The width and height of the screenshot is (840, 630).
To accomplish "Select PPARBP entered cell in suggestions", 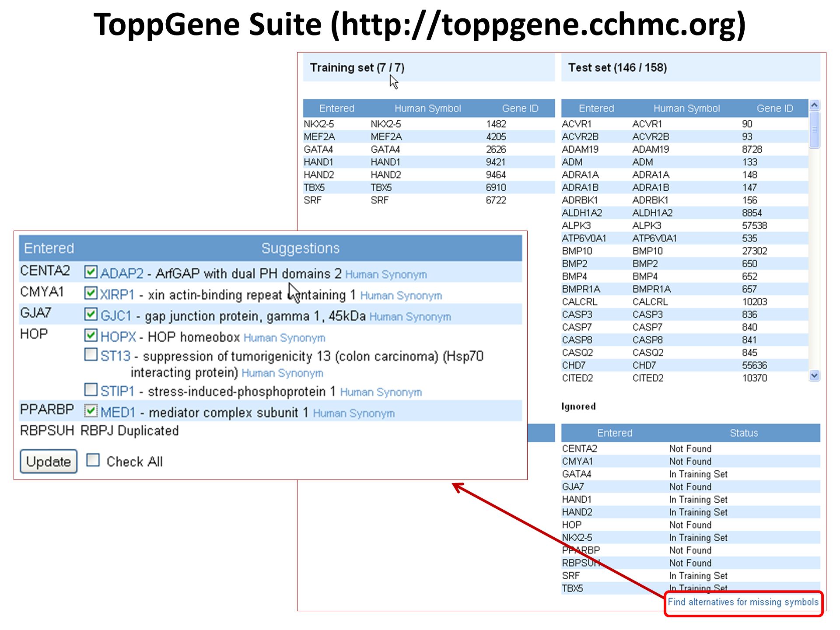I will coord(47,409).
